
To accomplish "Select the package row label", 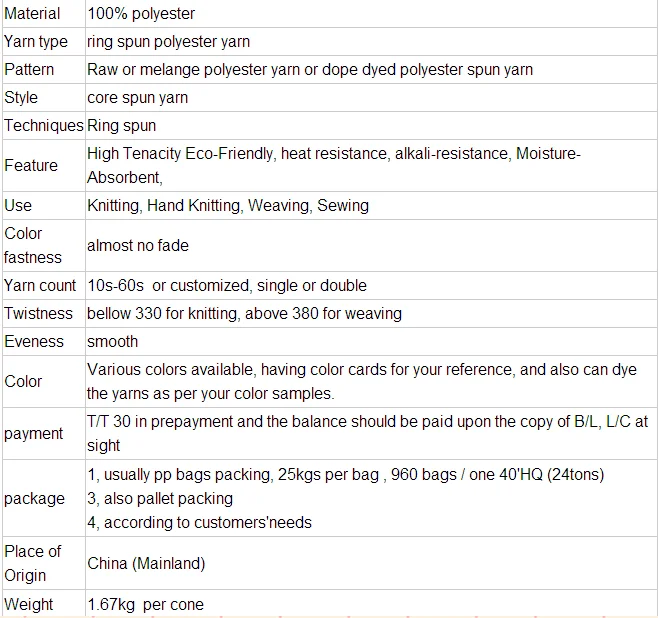I will tap(34, 498).
